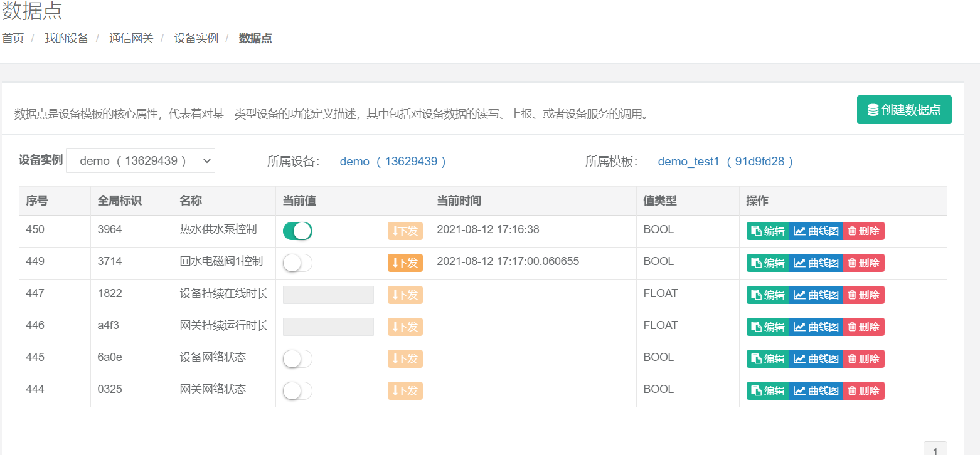Delete data point 网关网络状态

pos(864,390)
